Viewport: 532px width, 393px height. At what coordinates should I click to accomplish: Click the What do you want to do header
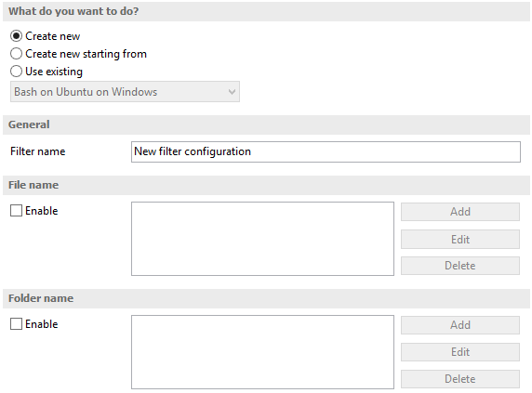266,11
